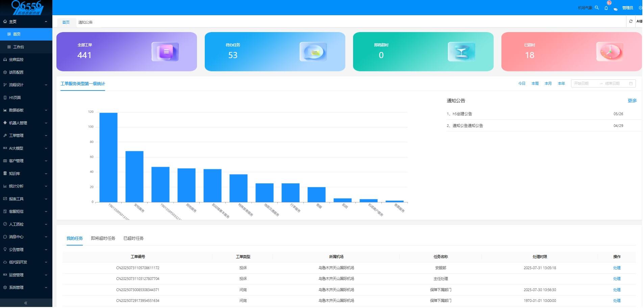Click 更多 link in 通知公告 panel

[x=632, y=101]
